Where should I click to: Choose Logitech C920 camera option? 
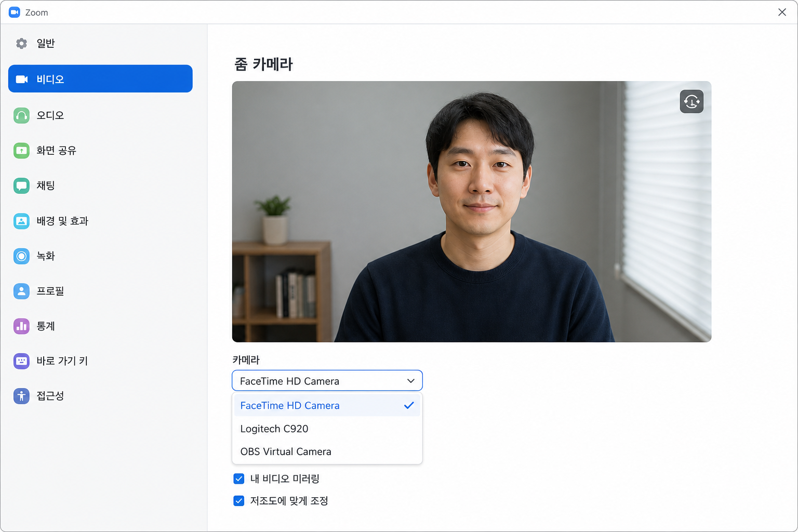pos(327,429)
